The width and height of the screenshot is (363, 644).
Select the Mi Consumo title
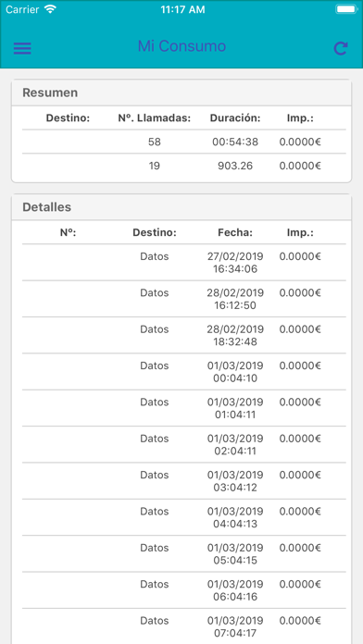coord(181,46)
